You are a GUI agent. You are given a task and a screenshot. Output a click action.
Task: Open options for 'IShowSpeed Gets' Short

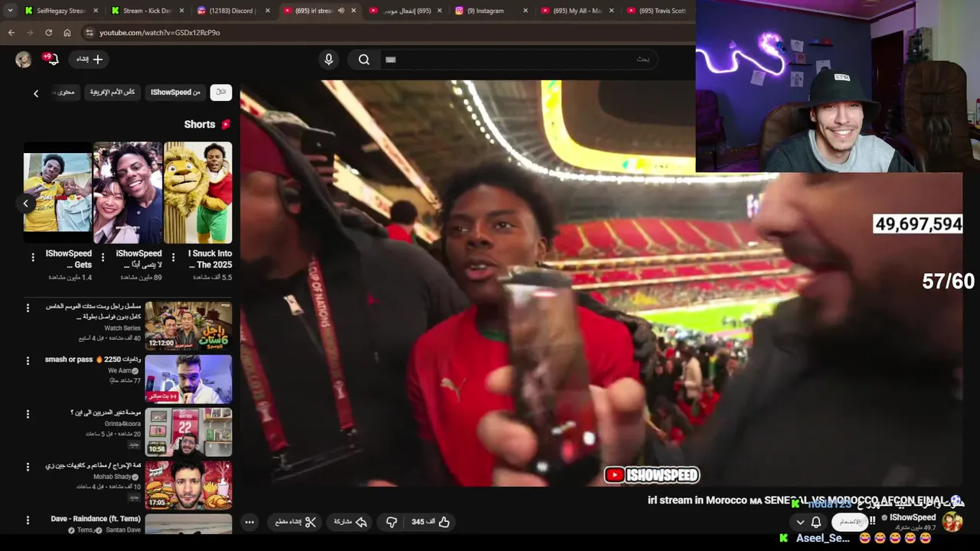[33, 257]
